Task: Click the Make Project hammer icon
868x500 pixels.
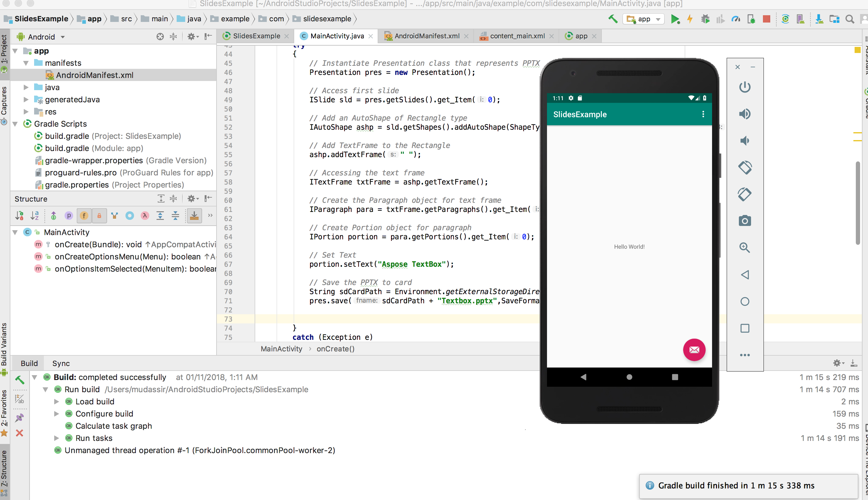Action: pyautogui.click(x=613, y=19)
